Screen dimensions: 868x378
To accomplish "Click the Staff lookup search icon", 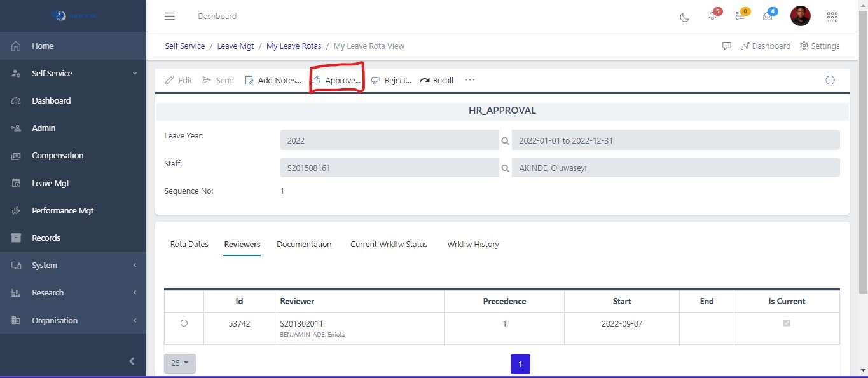I will tap(505, 168).
